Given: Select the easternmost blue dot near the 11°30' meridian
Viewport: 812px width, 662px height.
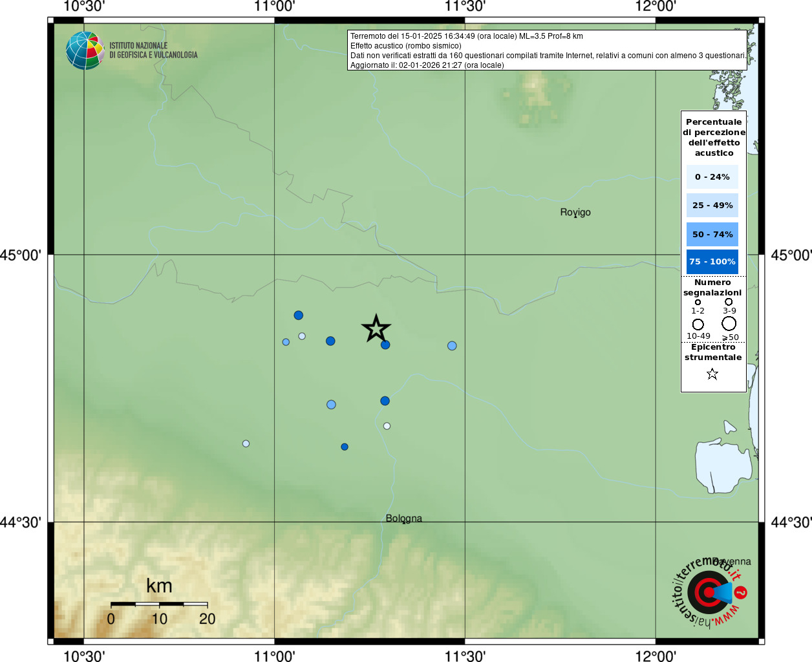Looking at the screenshot, I should pyautogui.click(x=452, y=346).
